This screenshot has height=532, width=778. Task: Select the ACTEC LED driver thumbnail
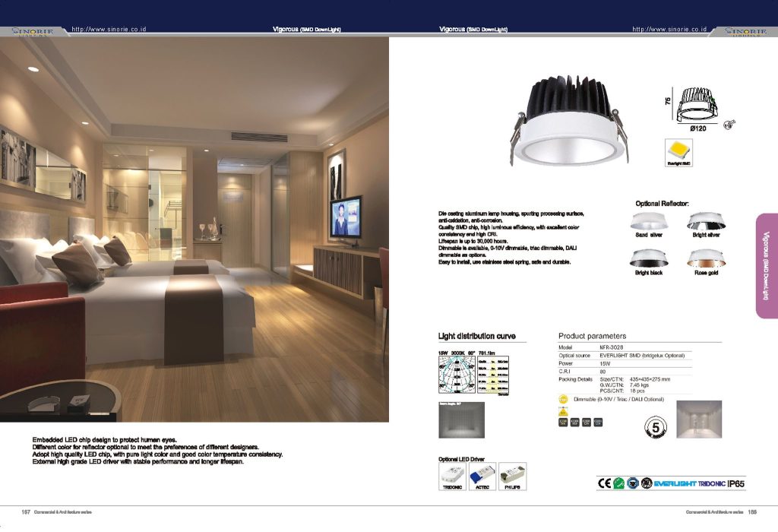[483, 476]
